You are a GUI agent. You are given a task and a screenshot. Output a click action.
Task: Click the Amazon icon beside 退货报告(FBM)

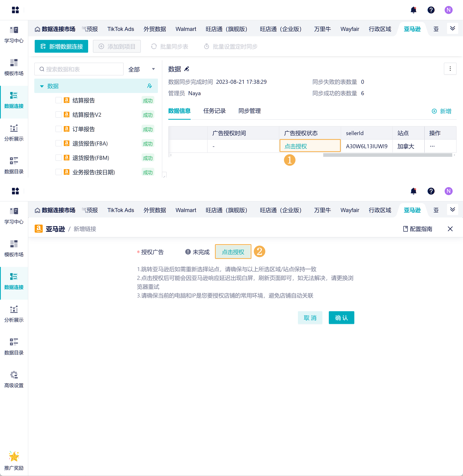(x=67, y=157)
